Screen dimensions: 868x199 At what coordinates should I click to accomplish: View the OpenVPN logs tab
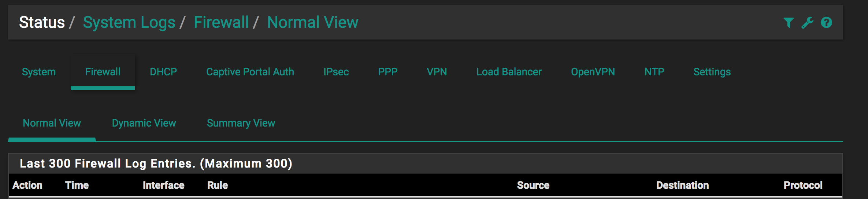point(593,72)
